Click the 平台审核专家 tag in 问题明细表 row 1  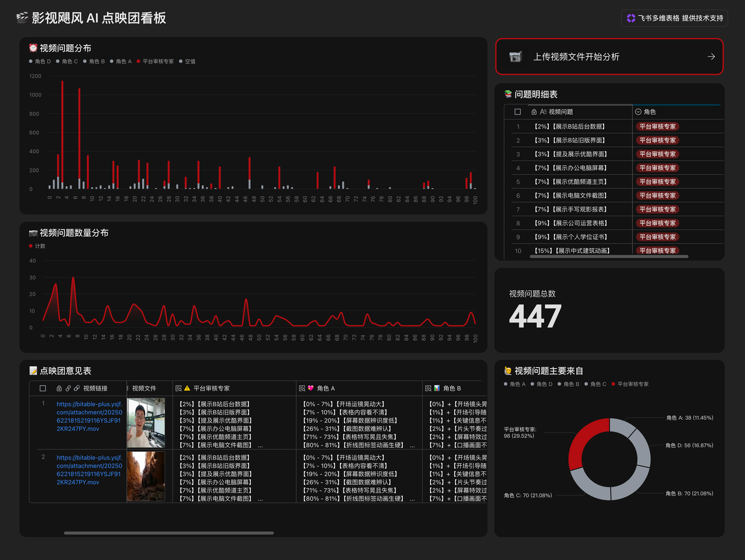pyautogui.click(x=657, y=126)
